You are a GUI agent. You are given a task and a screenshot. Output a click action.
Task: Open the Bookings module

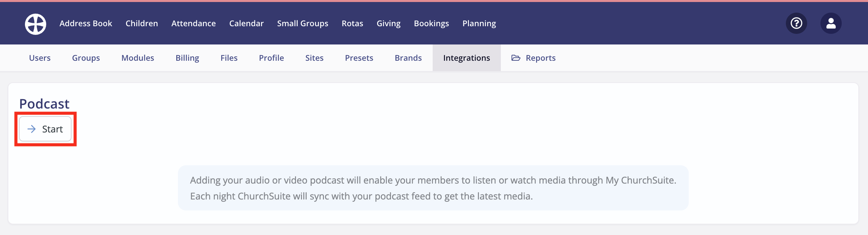click(431, 24)
